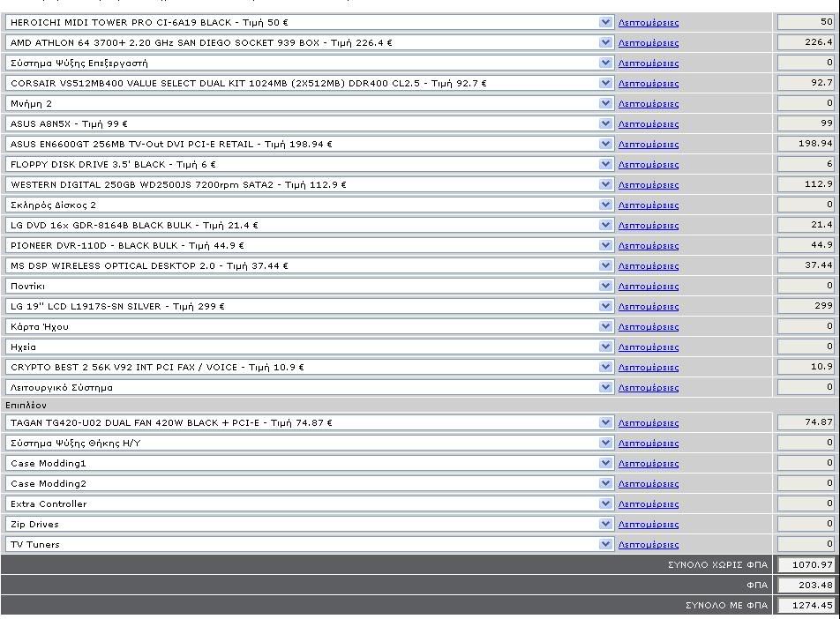Open the ASUS EN6600GT graphics card dropdown
The width and height of the screenshot is (840, 619).
[x=309, y=144]
